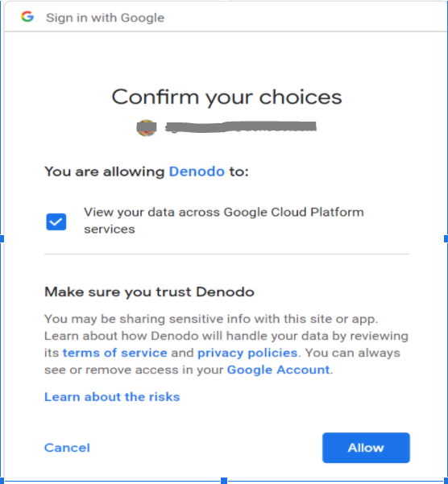Viewport: 448px width, 484px height.
Task: Click the blue Allow button
Action: pyautogui.click(x=366, y=448)
